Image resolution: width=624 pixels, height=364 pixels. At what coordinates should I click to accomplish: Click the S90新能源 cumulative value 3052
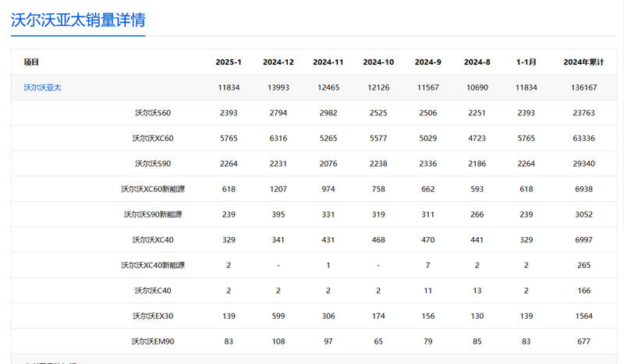pyautogui.click(x=583, y=214)
